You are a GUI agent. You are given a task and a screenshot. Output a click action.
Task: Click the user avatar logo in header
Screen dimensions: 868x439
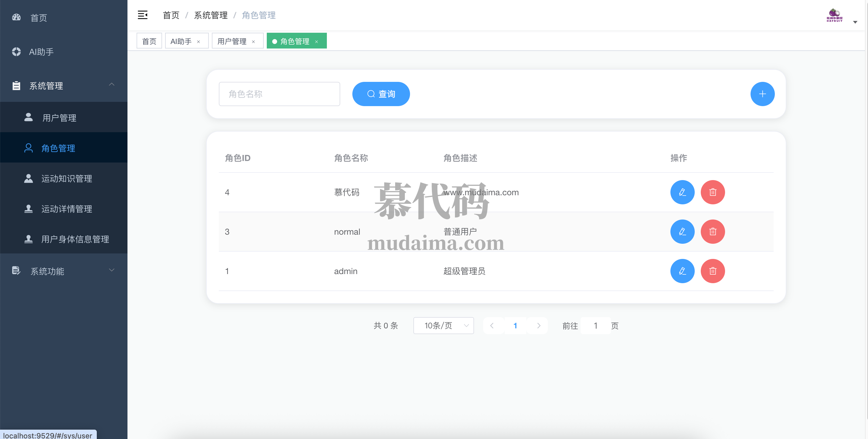834,15
